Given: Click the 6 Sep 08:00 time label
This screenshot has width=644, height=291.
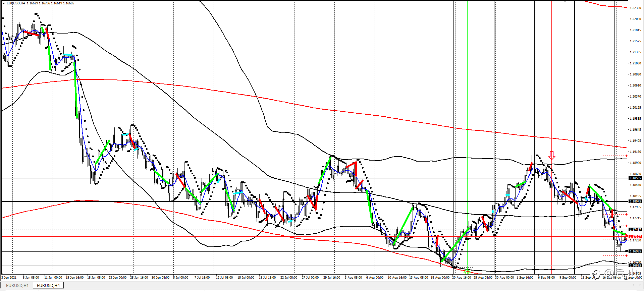Looking at the screenshot, I should [546, 278].
